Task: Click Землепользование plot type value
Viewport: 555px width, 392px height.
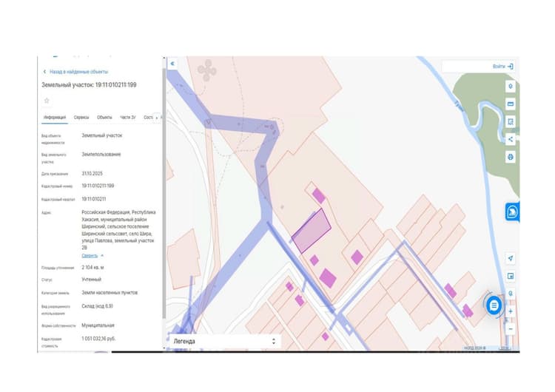Action: (x=101, y=155)
